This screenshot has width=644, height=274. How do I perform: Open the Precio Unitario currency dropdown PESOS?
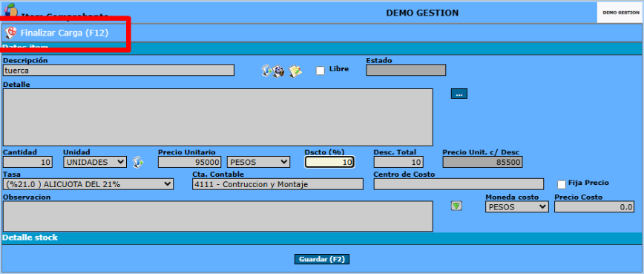coord(259,162)
